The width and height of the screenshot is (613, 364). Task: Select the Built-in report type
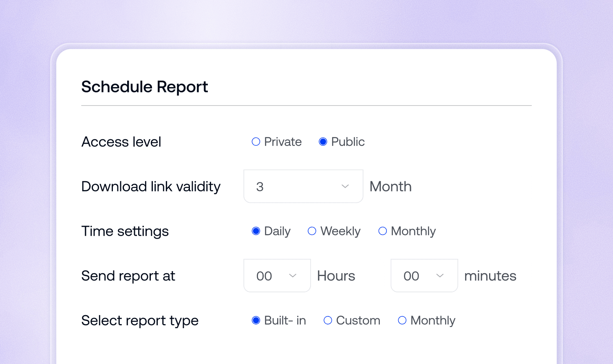point(256,320)
